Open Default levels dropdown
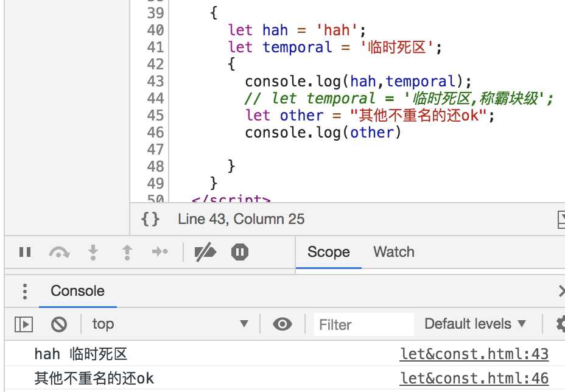565x392 pixels. click(x=475, y=324)
